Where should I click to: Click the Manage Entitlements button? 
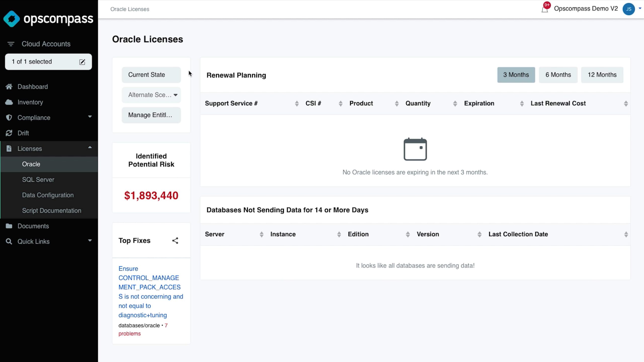151,115
